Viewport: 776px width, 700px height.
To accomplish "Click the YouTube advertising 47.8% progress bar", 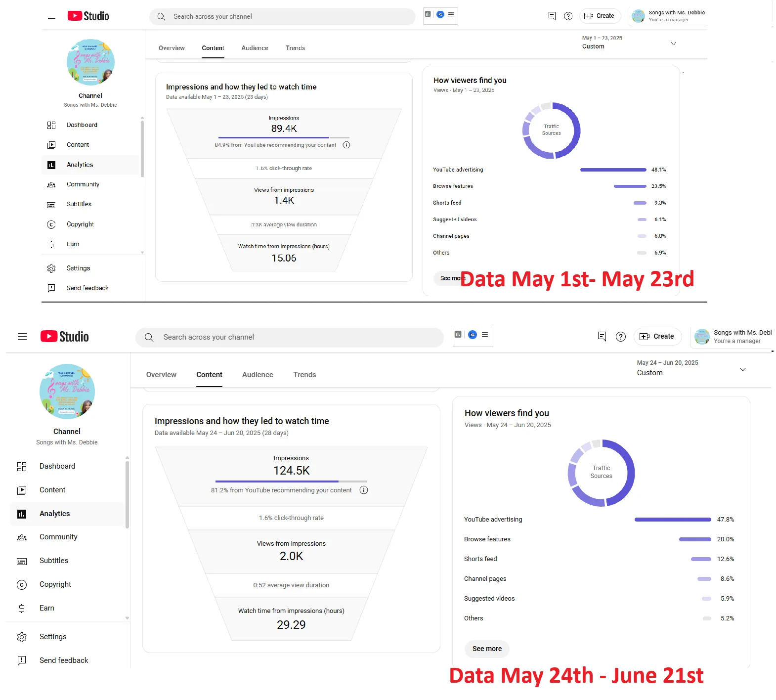I will pos(672,520).
